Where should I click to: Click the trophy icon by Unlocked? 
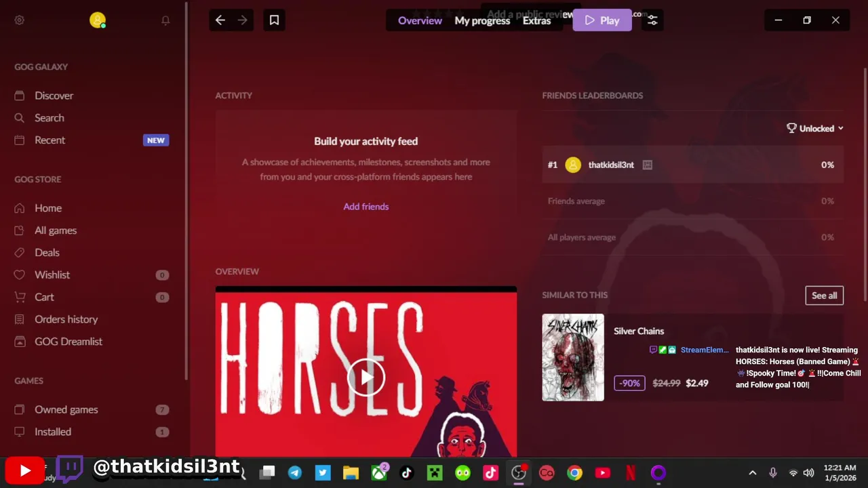(x=791, y=128)
